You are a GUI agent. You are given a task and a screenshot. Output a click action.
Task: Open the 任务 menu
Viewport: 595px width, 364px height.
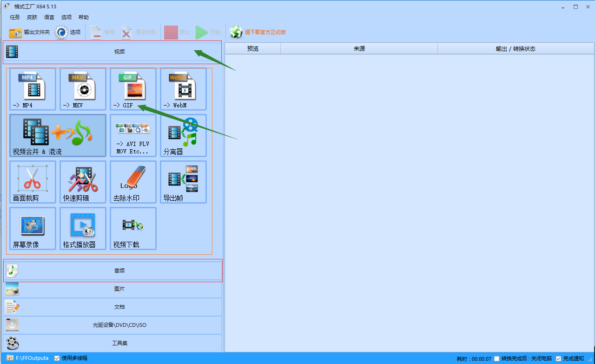(x=15, y=17)
